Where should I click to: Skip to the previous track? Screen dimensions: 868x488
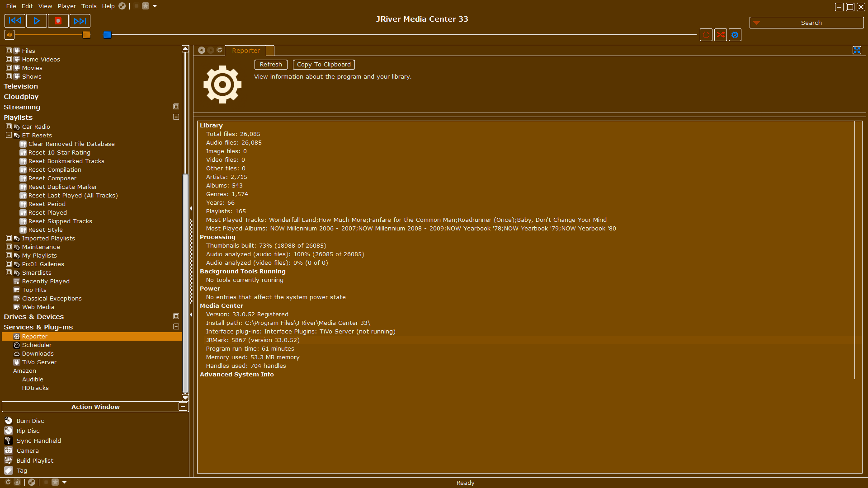[x=15, y=21]
